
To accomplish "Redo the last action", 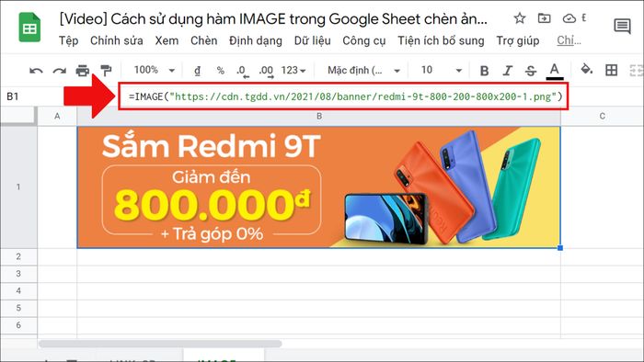I will click(x=60, y=71).
